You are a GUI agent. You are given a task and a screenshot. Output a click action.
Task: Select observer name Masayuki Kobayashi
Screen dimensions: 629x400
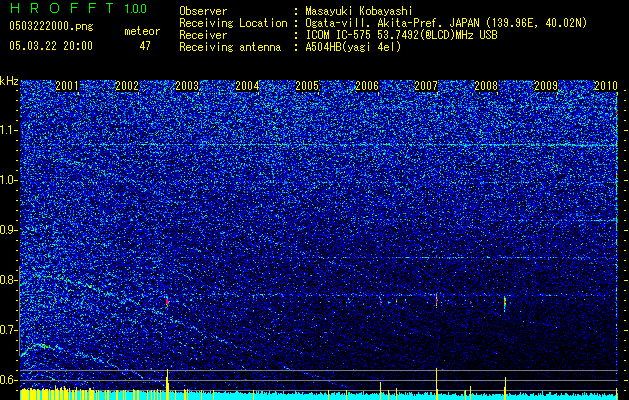(358, 11)
